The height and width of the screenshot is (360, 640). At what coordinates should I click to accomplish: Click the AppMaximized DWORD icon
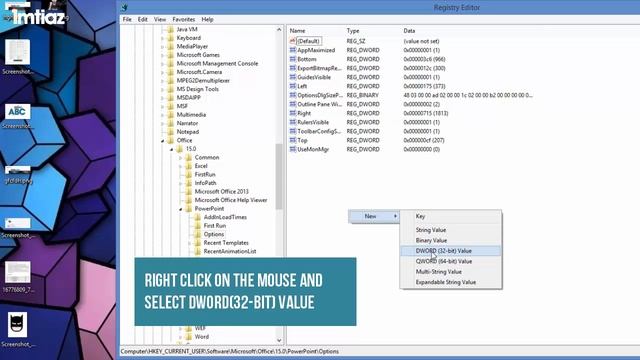[293, 50]
